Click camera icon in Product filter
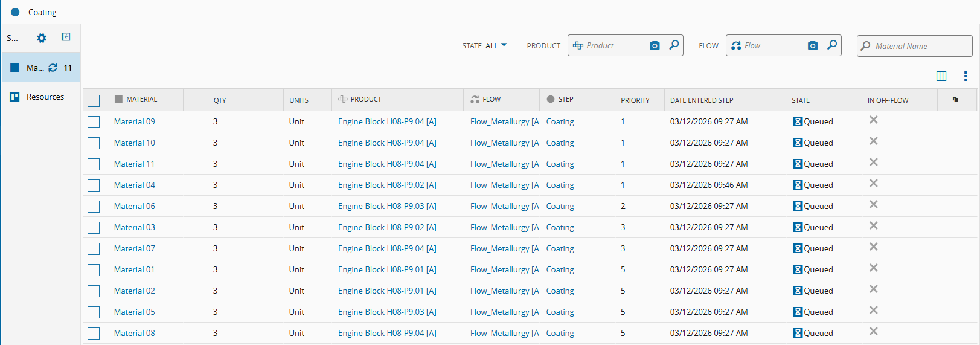The width and height of the screenshot is (980, 345). (x=655, y=46)
